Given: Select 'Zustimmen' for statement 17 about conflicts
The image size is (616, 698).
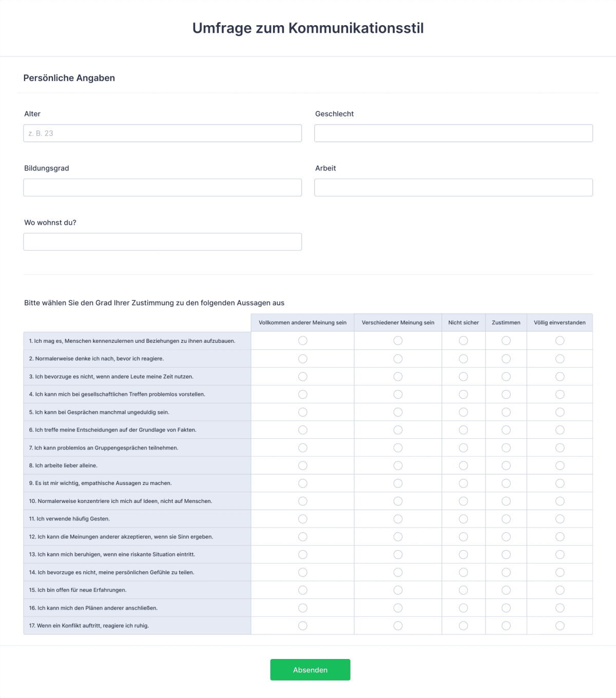Looking at the screenshot, I should 506,625.
